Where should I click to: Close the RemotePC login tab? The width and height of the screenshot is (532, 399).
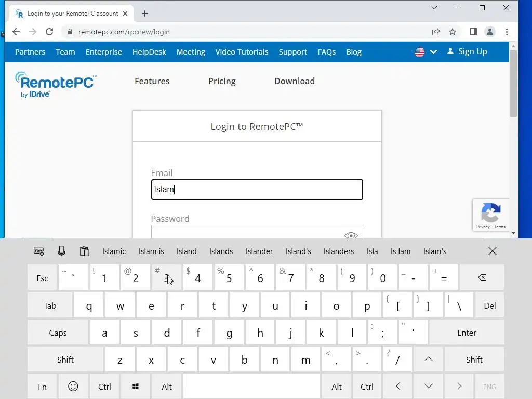[x=125, y=14]
